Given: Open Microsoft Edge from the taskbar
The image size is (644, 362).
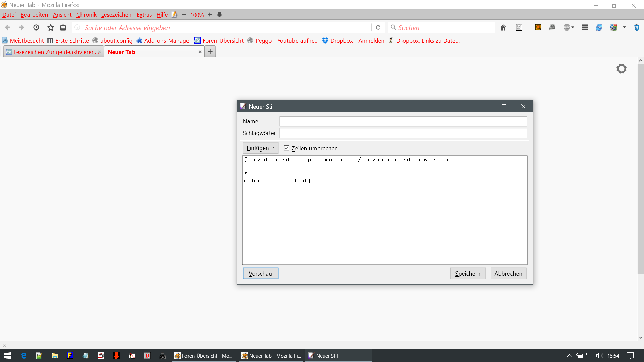Looking at the screenshot, I should click(x=24, y=356).
